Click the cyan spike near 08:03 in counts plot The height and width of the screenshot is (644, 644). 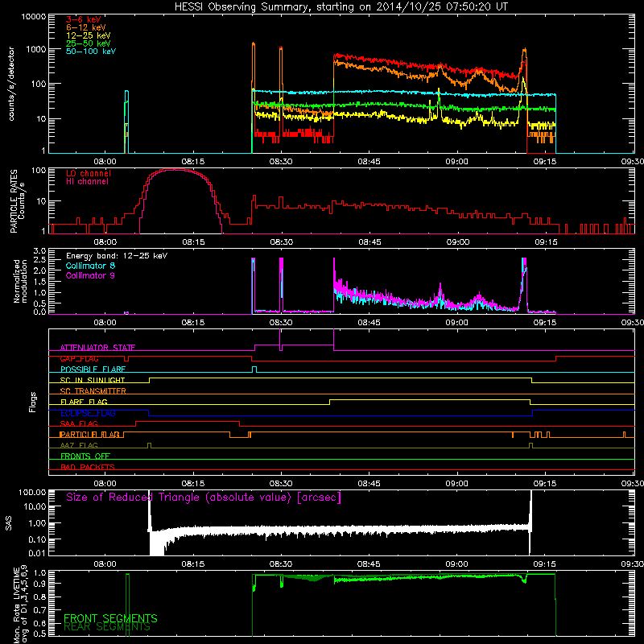[x=126, y=92]
